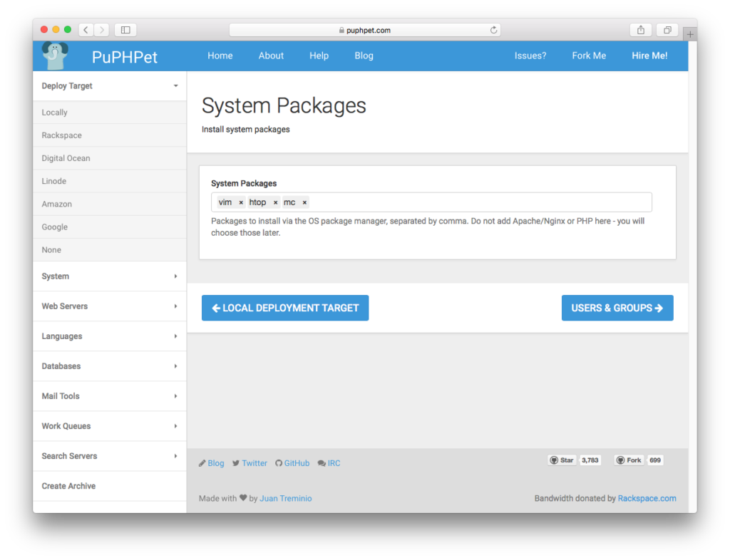Select Rackspace deploy target
The width and height of the screenshot is (730, 560).
(110, 135)
